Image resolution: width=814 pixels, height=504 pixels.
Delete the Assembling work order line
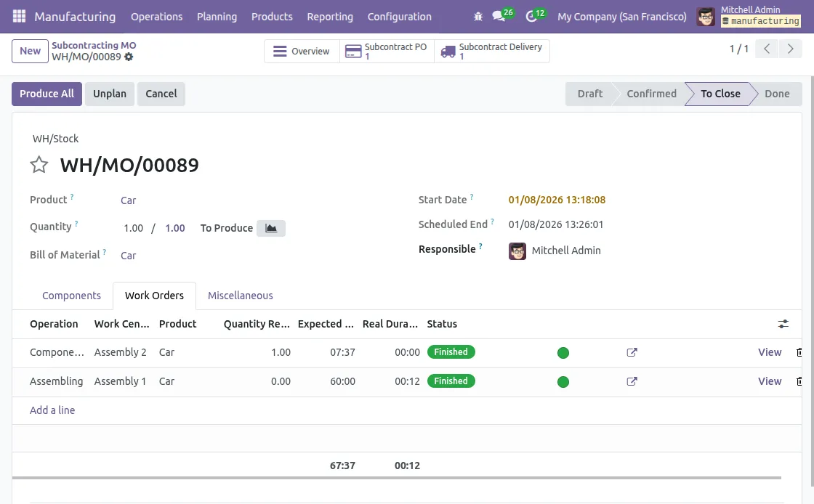pyautogui.click(x=799, y=381)
